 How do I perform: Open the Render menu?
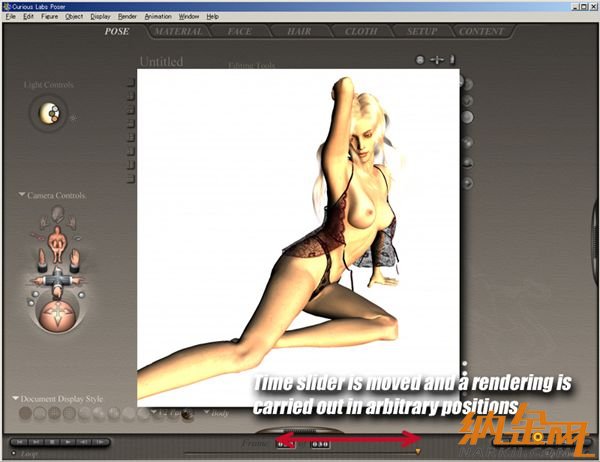[128, 17]
